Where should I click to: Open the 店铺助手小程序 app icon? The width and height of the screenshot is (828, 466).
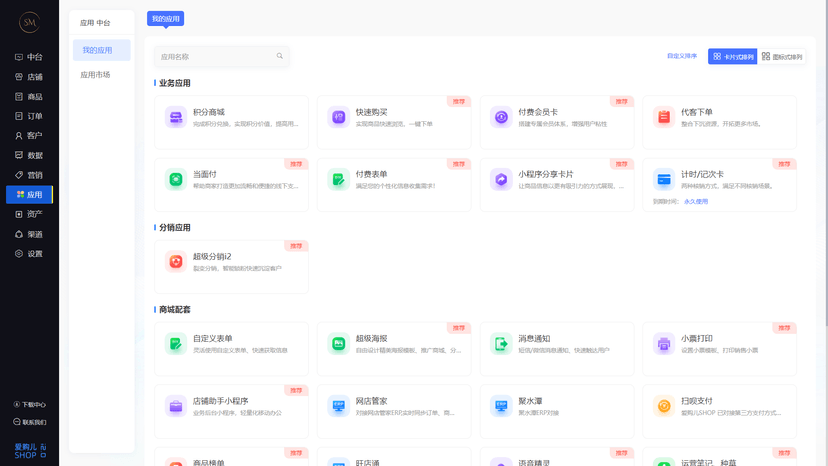point(176,406)
